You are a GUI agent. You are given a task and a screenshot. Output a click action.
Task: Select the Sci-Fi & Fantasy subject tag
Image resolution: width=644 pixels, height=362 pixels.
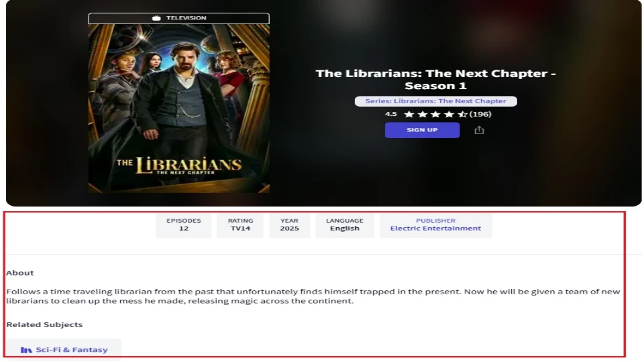pyautogui.click(x=64, y=350)
